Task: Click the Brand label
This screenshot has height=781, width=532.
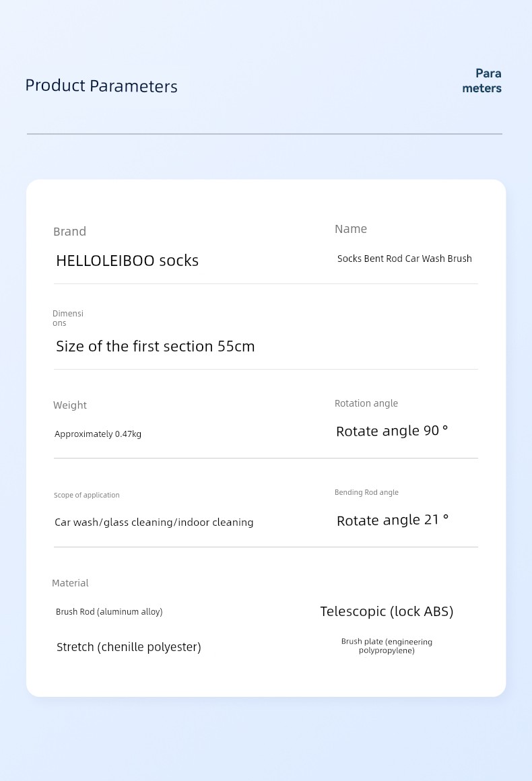Action: click(x=70, y=232)
